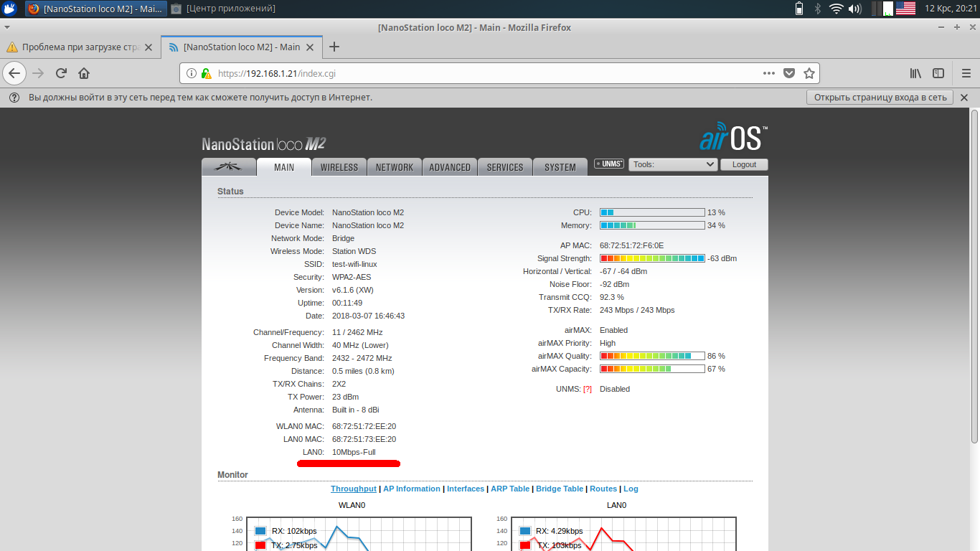This screenshot has width=980, height=551.
Task: Select the SYSTEM tab
Action: (x=560, y=167)
